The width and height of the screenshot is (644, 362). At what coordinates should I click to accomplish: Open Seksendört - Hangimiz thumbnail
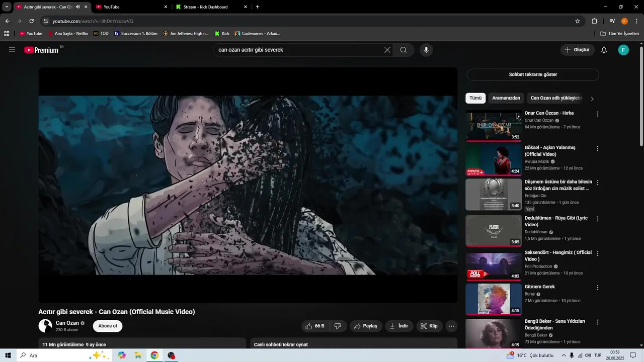494,265
